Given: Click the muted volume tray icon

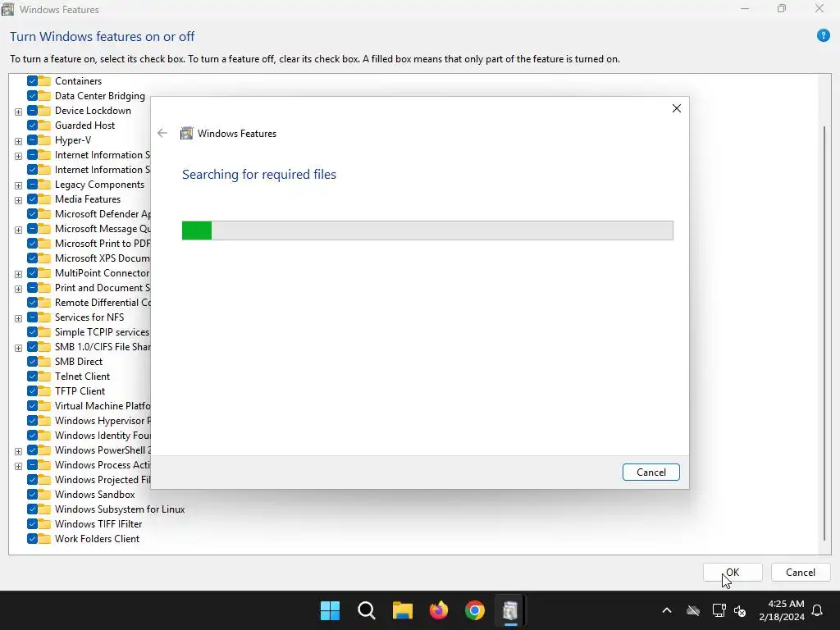Looking at the screenshot, I should [740, 610].
